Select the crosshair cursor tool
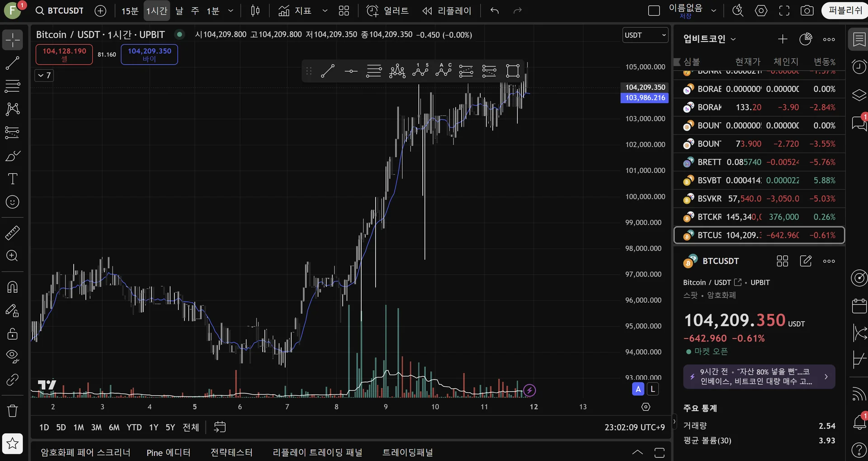868x461 pixels. pyautogui.click(x=13, y=40)
